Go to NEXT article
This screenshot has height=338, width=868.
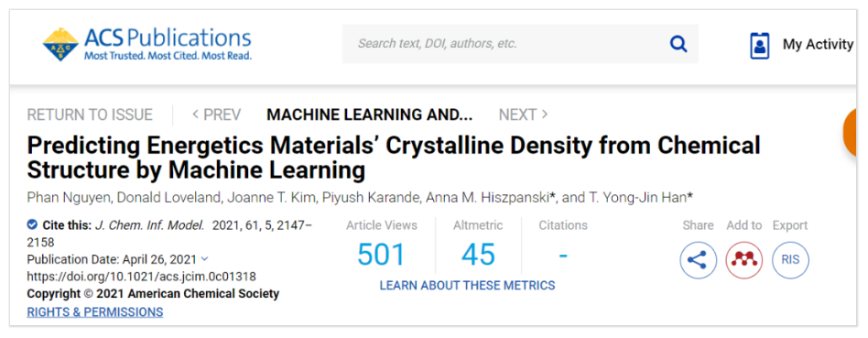[x=523, y=114]
